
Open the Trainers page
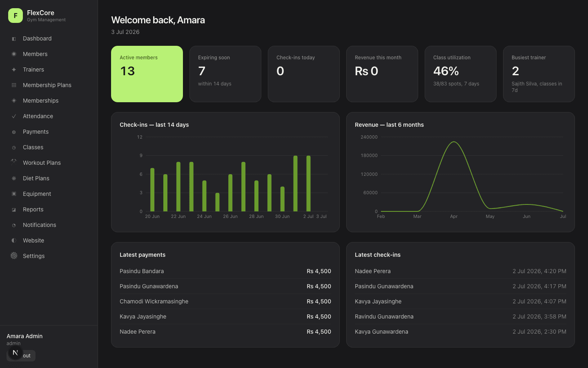(x=49, y=70)
